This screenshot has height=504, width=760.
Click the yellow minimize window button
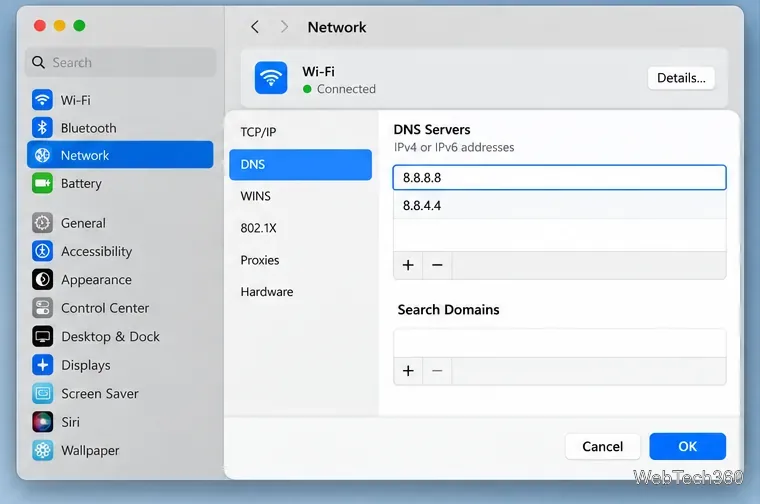(60, 25)
